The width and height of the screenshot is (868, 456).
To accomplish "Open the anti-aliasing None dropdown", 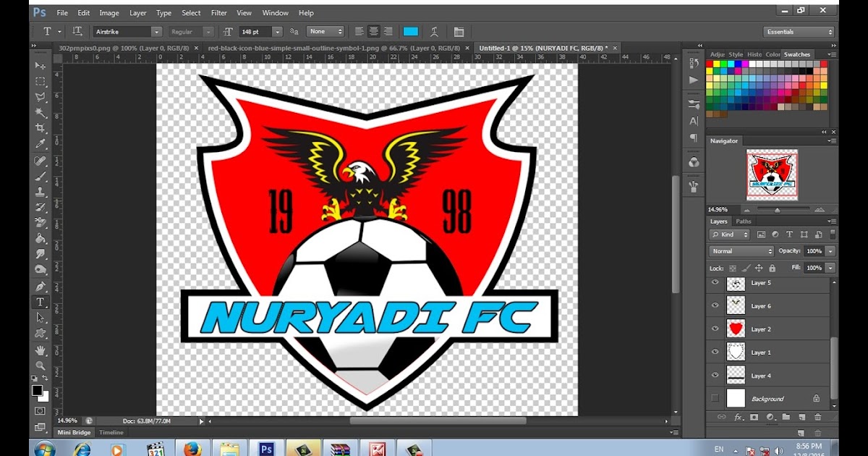I will 325,32.
